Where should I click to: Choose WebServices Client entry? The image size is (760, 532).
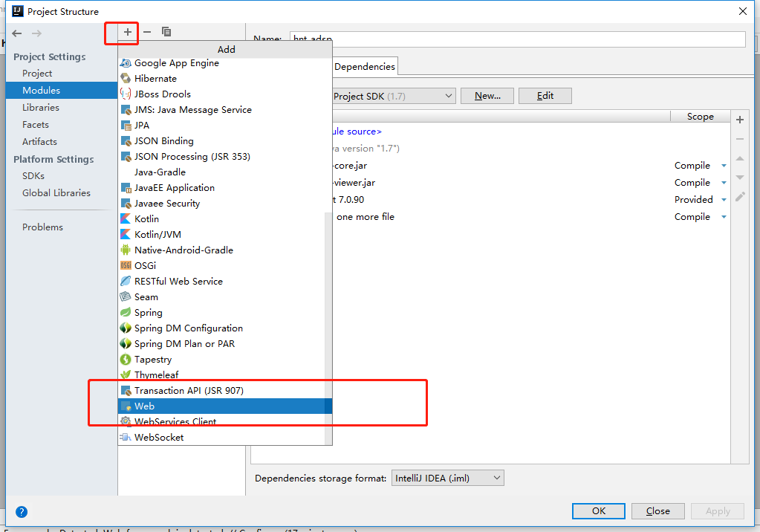[225, 421]
